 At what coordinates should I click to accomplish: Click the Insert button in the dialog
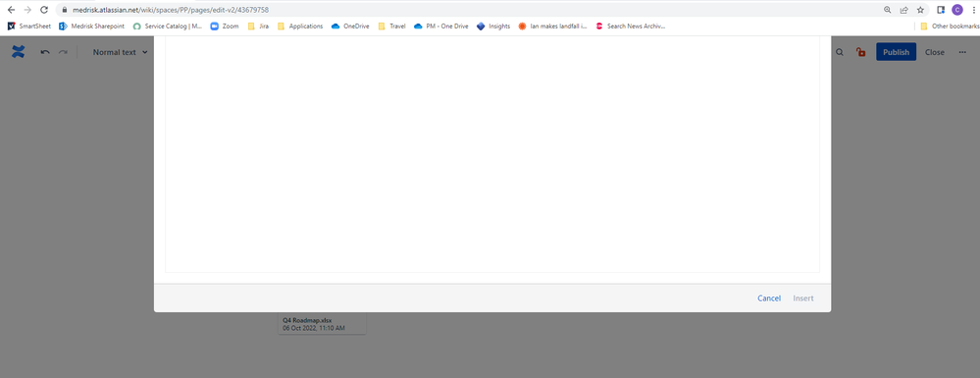point(803,297)
